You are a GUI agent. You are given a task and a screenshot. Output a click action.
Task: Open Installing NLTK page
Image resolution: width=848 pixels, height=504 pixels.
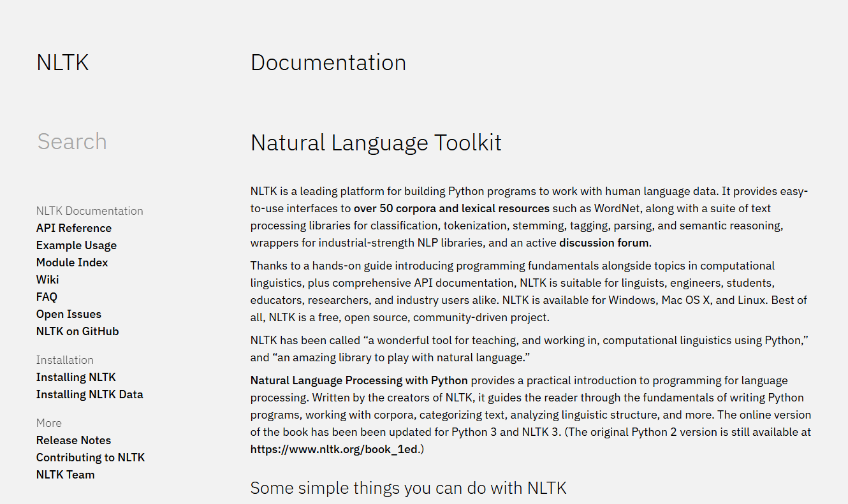(x=76, y=377)
